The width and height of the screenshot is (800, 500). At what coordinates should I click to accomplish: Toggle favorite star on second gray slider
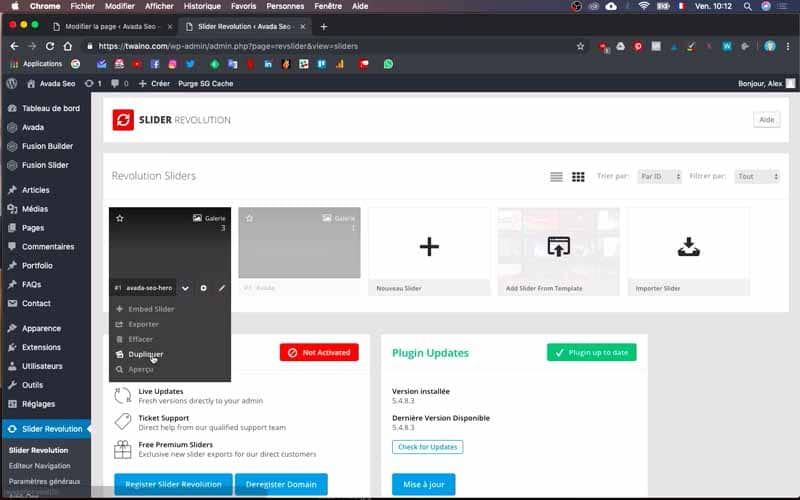click(249, 218)
